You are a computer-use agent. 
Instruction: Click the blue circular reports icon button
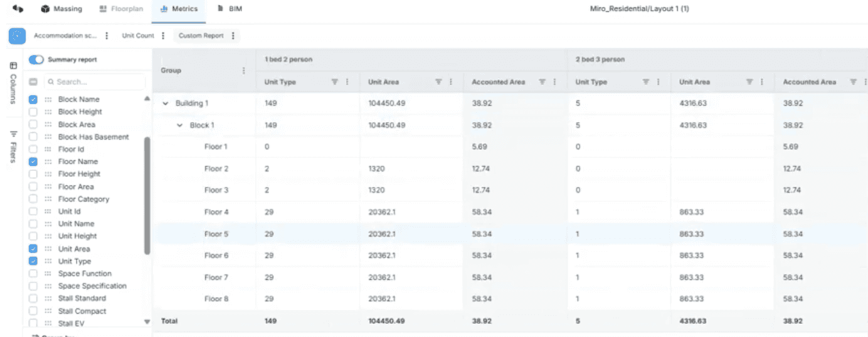(x=17, y=36)
